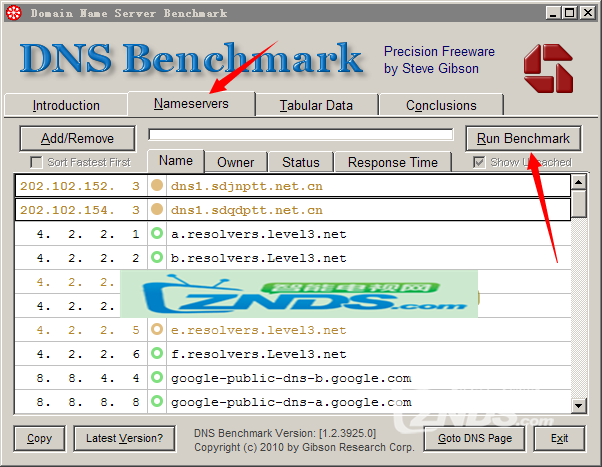Open the Tabular Data tab
This screenshot has height=467, width=602.
(316, 105)
